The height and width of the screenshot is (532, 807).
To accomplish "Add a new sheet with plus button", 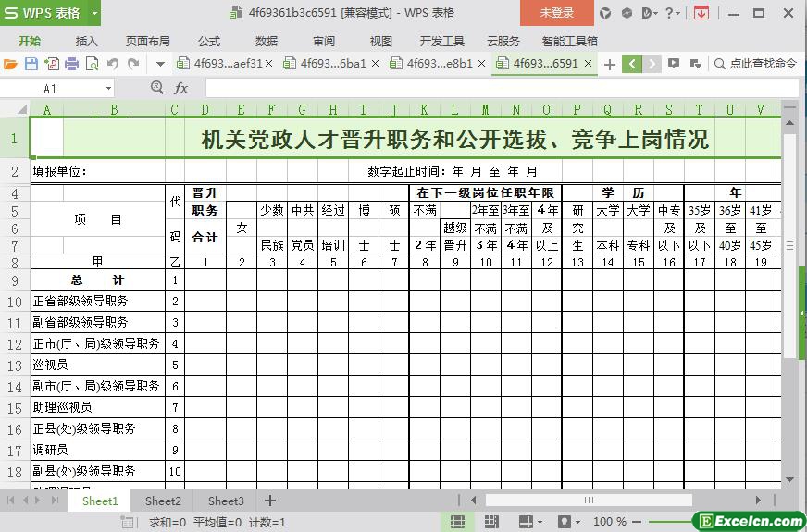I will click(270, 501).
